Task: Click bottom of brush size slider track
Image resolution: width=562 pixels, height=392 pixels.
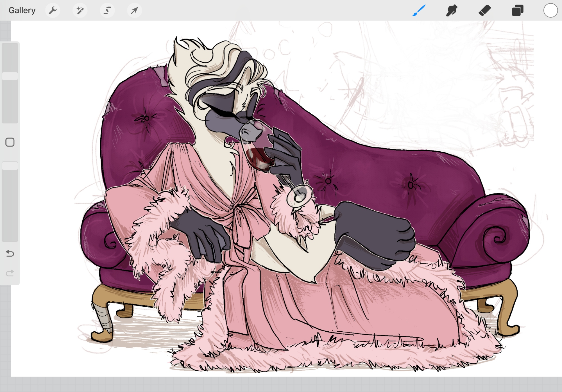Action: tap(10, 119)
